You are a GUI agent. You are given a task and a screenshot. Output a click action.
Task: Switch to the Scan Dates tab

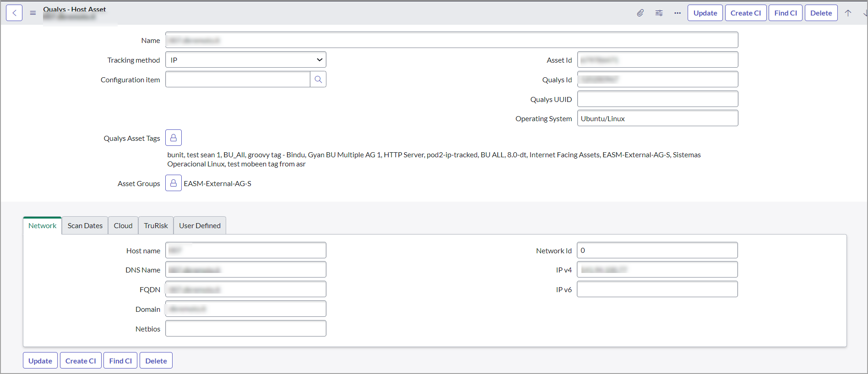(x=85, y=225)
